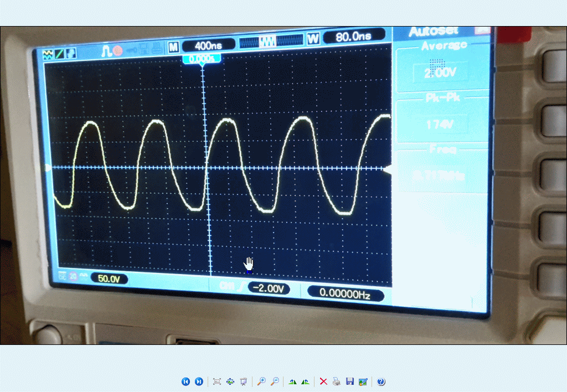
Task: Click the -2.00V trigger level readout
Action: coord(269,288)
